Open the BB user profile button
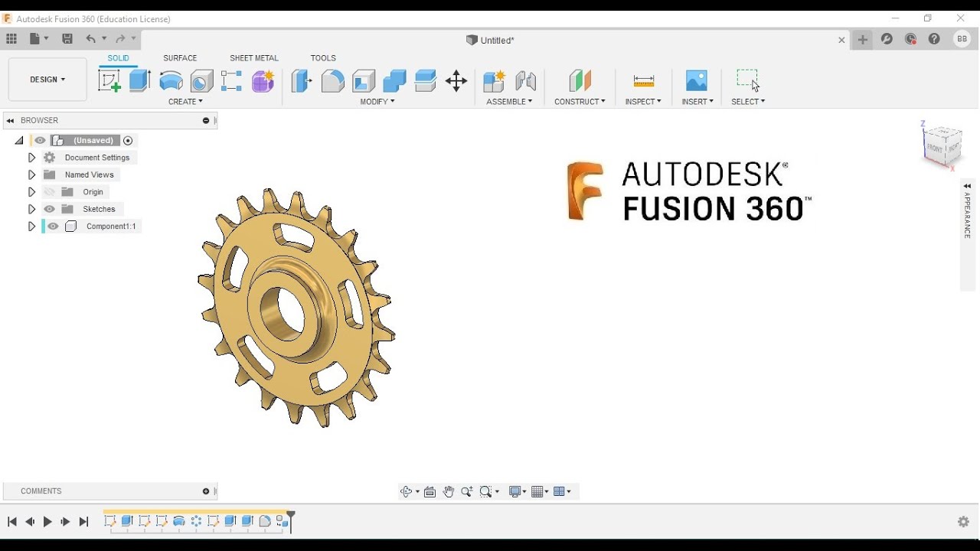 962,39
